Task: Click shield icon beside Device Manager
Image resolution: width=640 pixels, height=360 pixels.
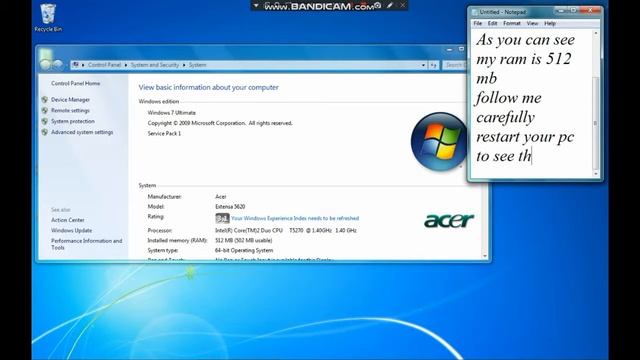Action: point(44,99)
